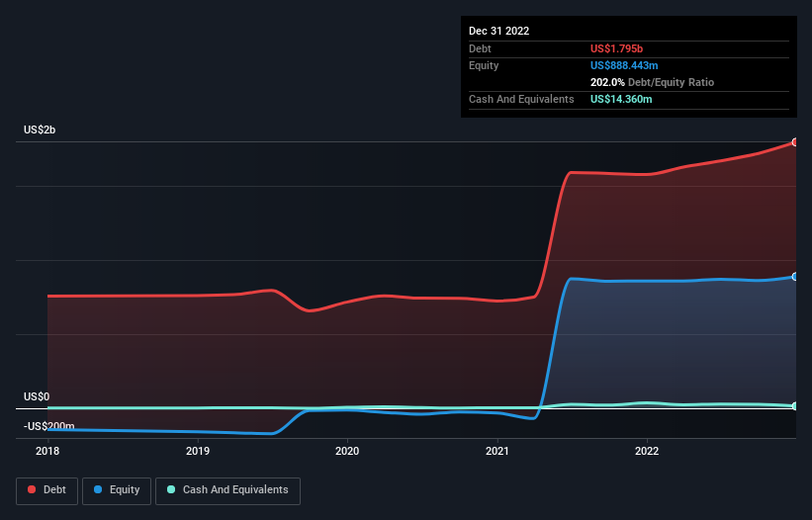The image size is (812, 520).
Task: Click the 2021 x-axis label
Action: tap(497, 451)
